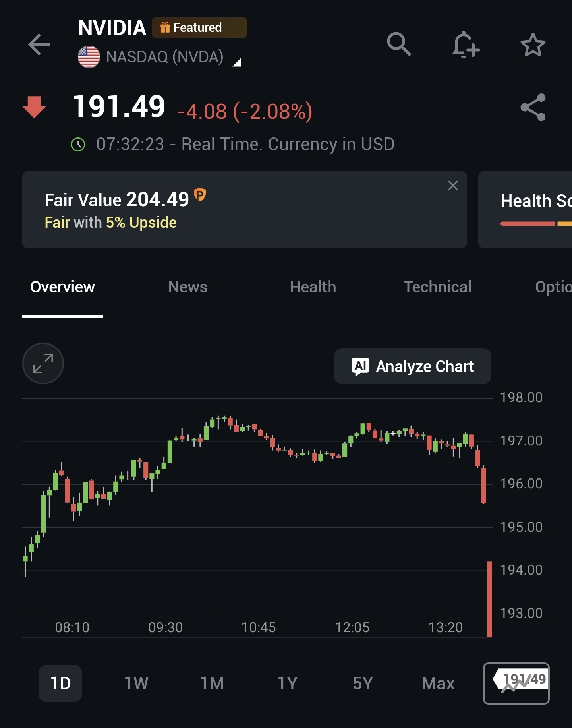
Task: Create a price alert with bell icon
Action: (466, 45)
